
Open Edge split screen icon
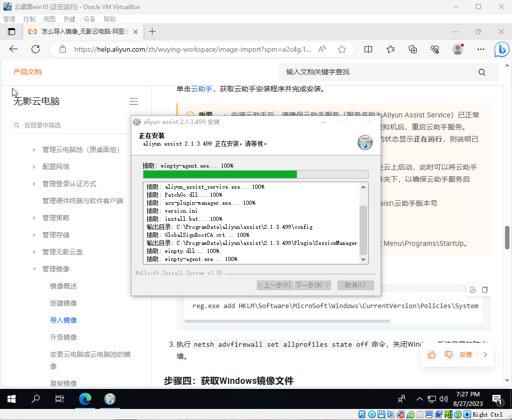(368, 49)
